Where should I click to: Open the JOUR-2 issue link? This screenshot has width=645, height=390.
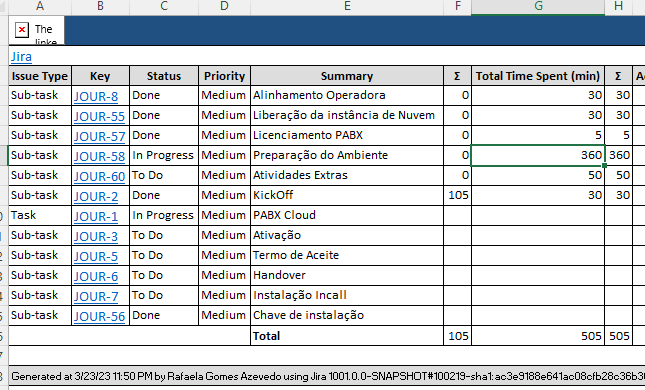(96, 196)
